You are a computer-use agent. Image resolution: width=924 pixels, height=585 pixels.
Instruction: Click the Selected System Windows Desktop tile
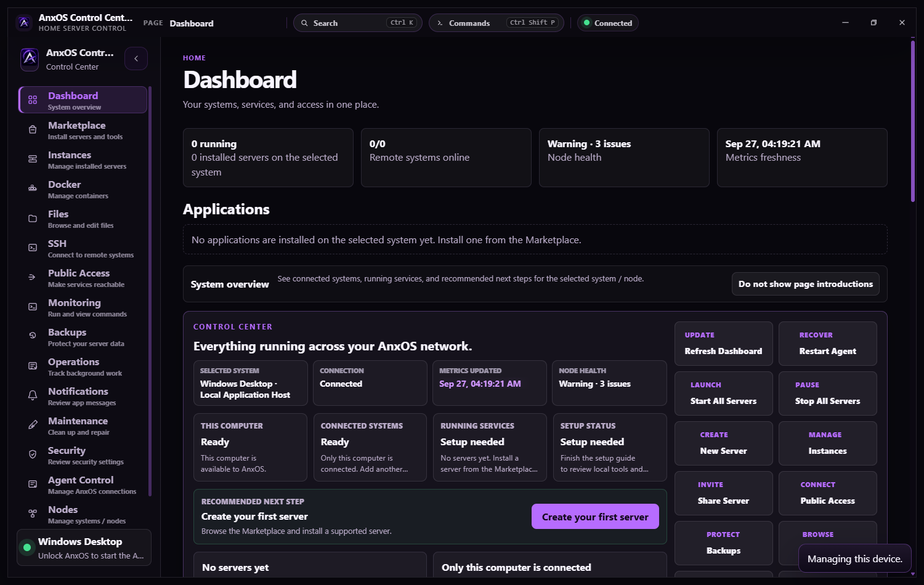click(x=250, y=383)
